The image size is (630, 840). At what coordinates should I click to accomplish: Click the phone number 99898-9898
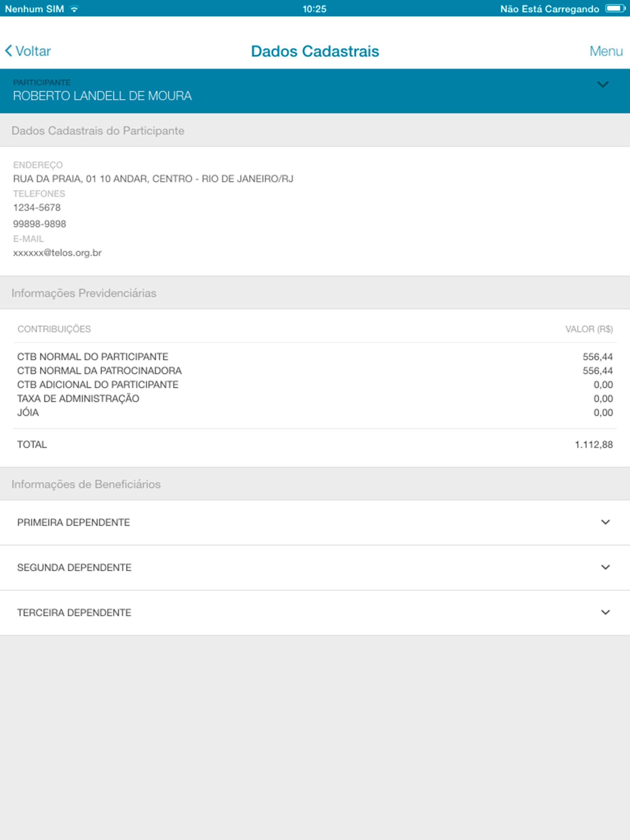click(x=39, y=224)
